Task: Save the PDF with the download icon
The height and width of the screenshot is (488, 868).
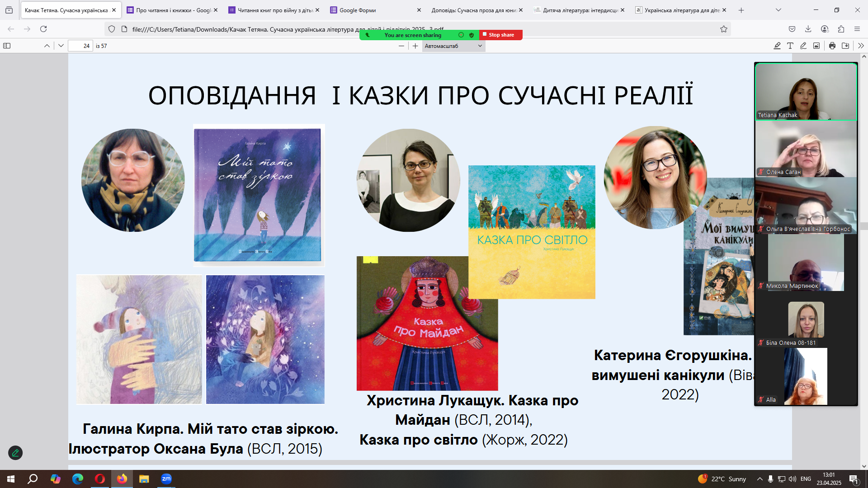Action: (x=845, y=46)
